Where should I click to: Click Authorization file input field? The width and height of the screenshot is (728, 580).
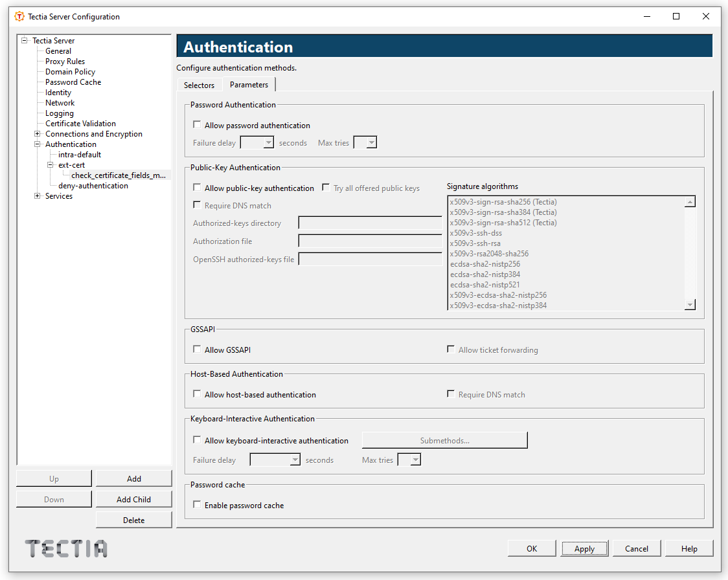point(370,241)
